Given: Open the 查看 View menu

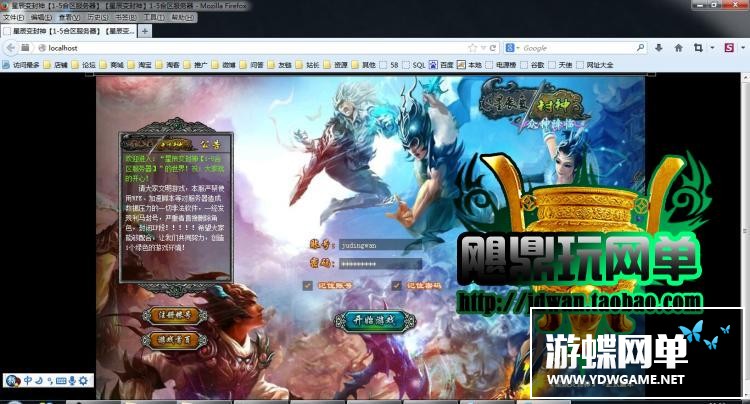Looking at the screenshot, I should click(x=69, y=17).
